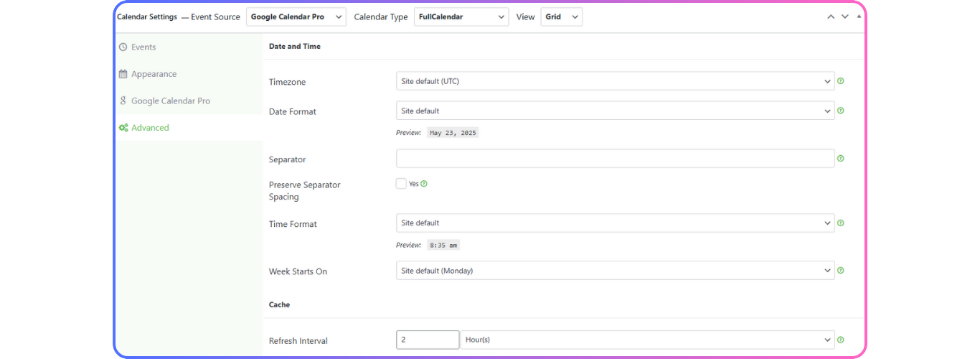This screenshot has height=359, width=980.
Task: Click the Week Starts On label
Action: pos(298,271)
